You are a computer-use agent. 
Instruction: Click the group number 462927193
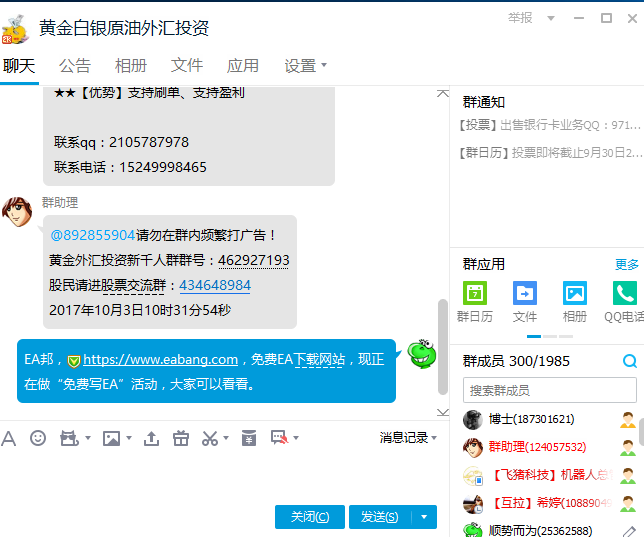[x=253, y=260]
